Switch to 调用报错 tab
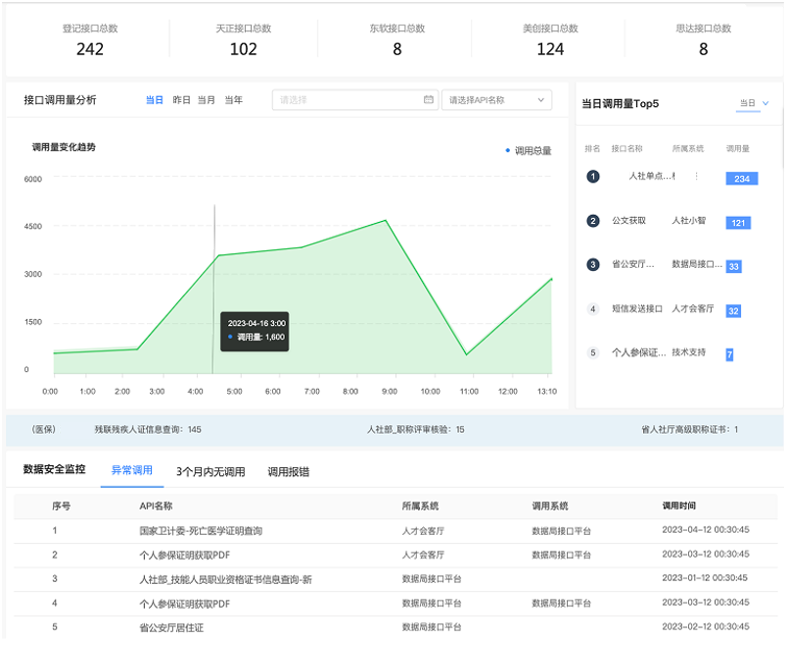Image resolution: width=785 pixels, height=645 pixels. pos(288,472)
